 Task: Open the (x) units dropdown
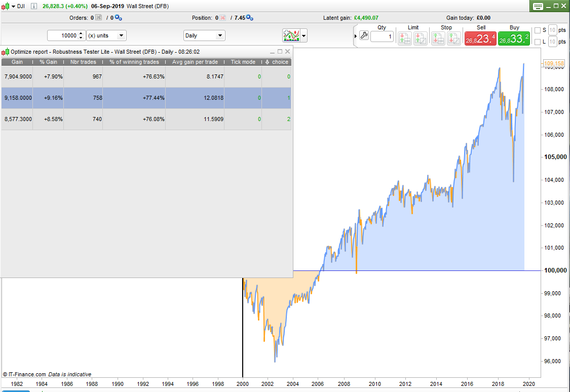106,35
